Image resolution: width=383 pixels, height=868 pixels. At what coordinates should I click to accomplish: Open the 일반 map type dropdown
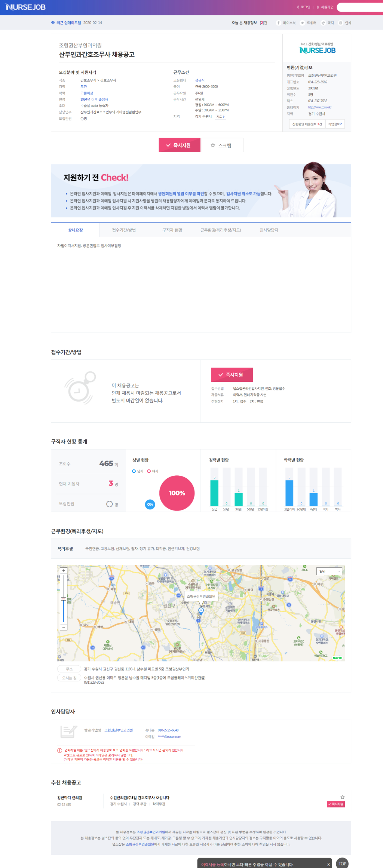click(329, 571)
